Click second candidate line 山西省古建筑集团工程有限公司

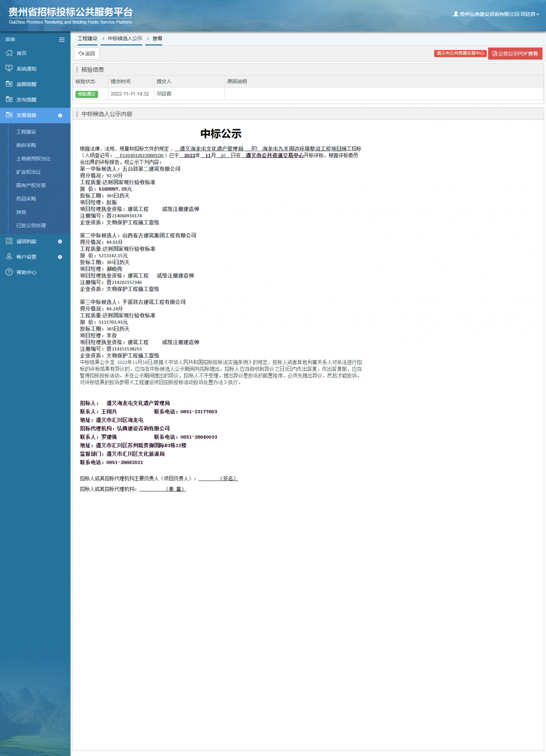click(x=138, y=235)
